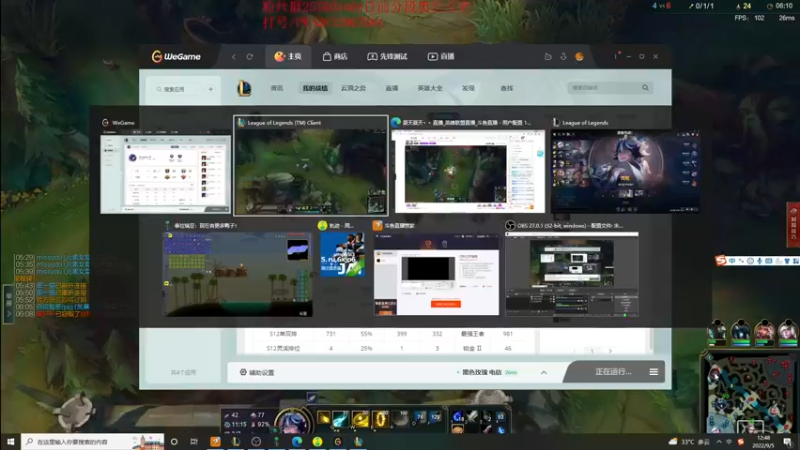Viewport: 800px width, 450px height.
Task: Click the plus add-app button
Action: point(211,89)
